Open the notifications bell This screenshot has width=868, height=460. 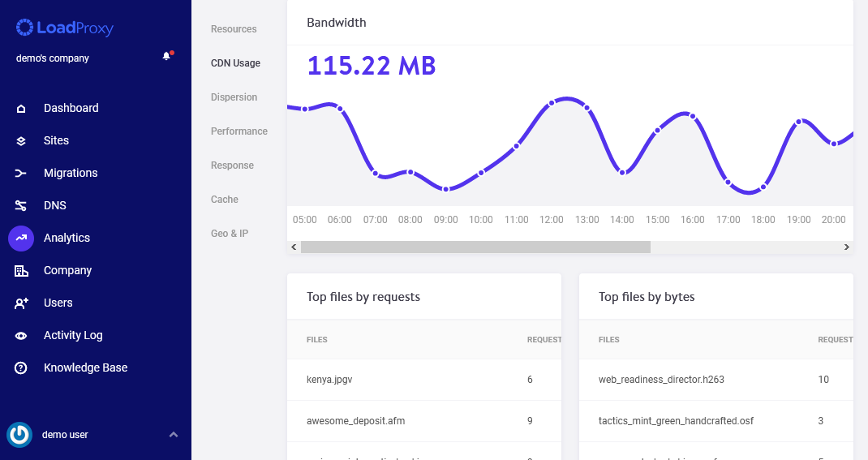[166, 56]
